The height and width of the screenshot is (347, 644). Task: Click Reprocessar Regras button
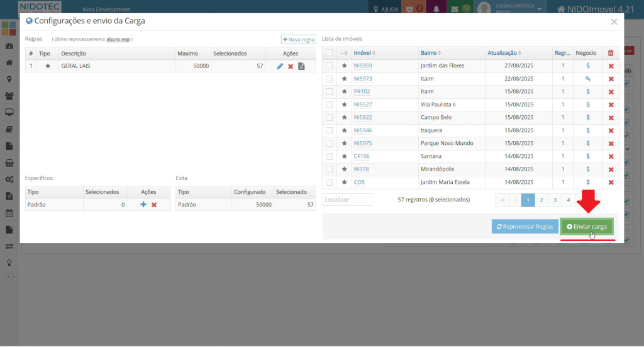pyautogui.click(x=525, y=227)
